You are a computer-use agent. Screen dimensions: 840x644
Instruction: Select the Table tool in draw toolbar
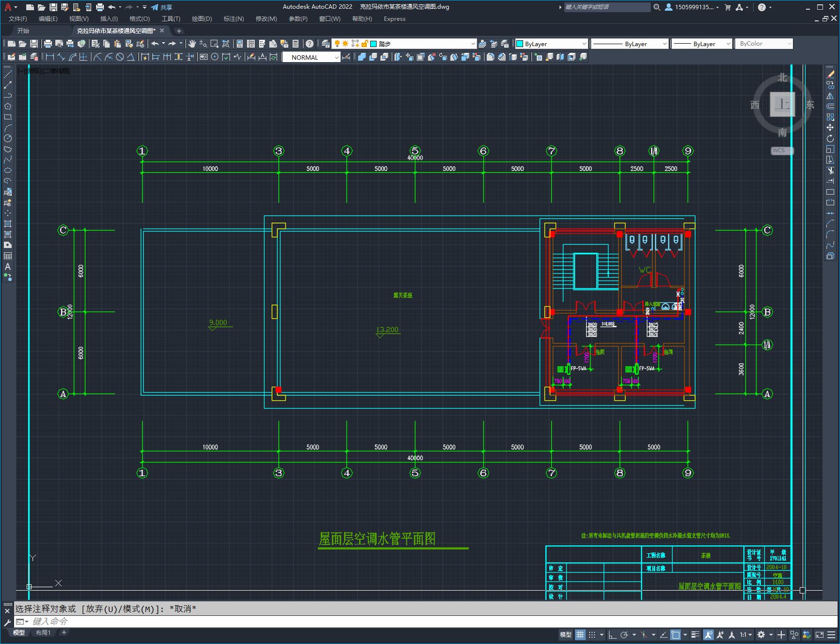point(8,256)
